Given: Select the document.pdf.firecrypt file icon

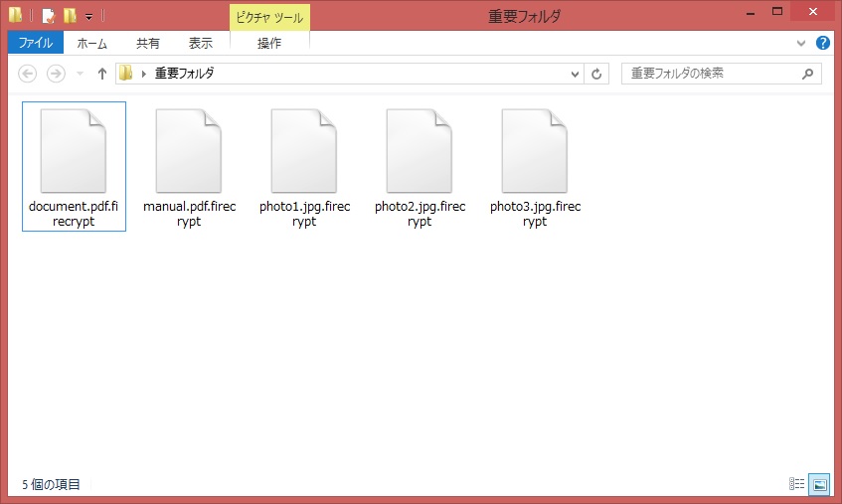Looking at the screenshot, I should [74, 151].
